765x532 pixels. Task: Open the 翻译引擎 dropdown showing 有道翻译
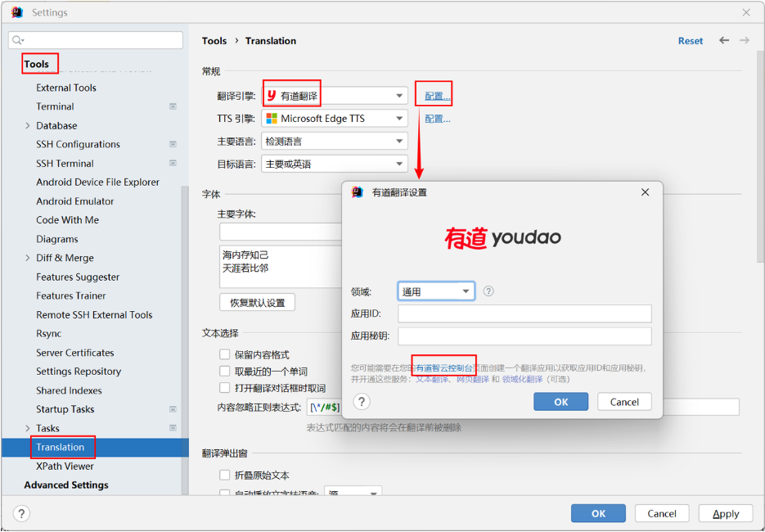coord(335,96)
